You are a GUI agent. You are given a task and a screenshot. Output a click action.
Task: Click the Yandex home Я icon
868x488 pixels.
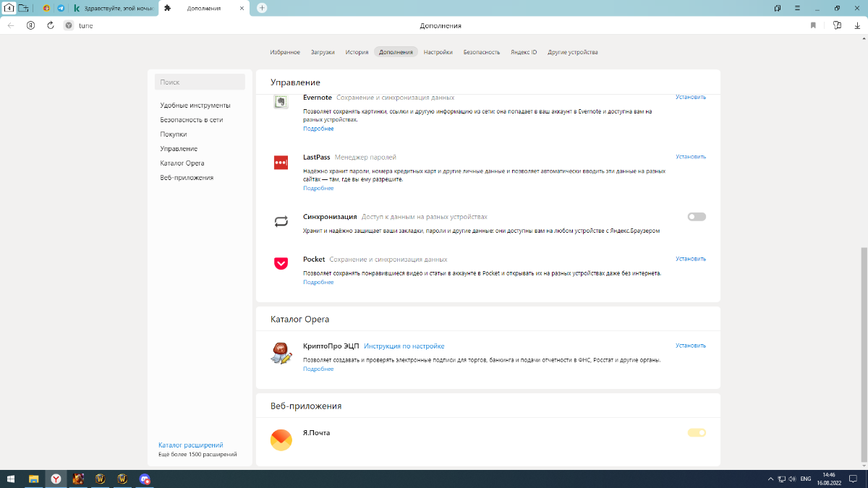coord(30,25)
